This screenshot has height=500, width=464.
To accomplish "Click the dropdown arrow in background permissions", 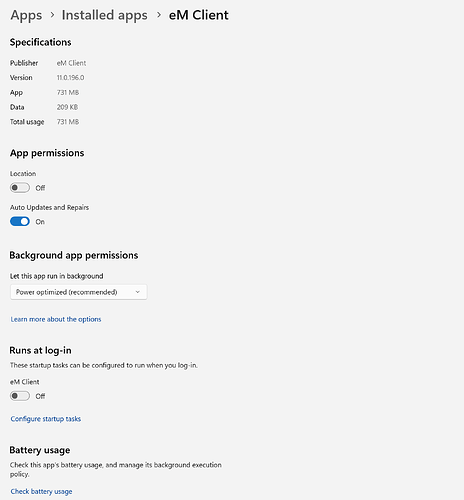I will 137,292.
